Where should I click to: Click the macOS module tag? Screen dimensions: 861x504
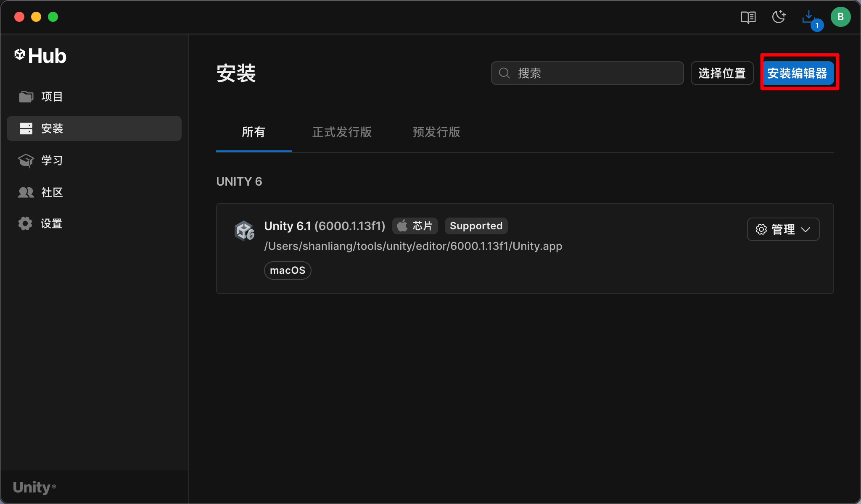[288, 270]
